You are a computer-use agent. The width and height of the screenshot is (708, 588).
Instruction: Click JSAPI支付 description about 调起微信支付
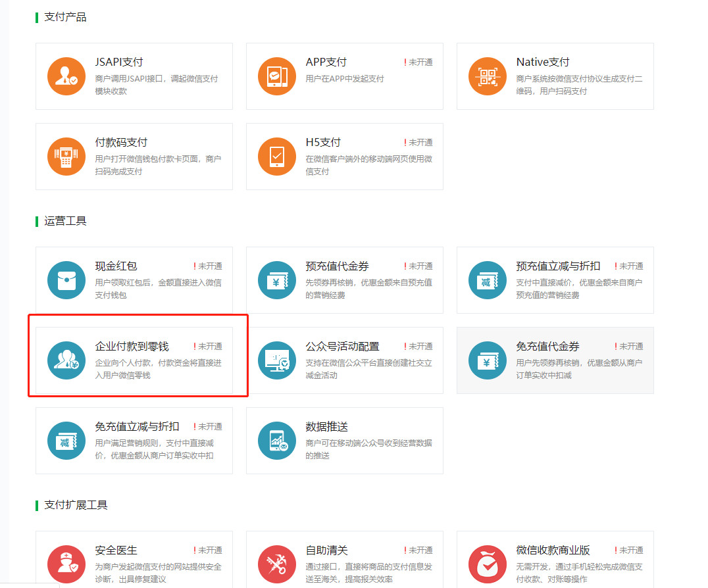click(x=156, y=85)
